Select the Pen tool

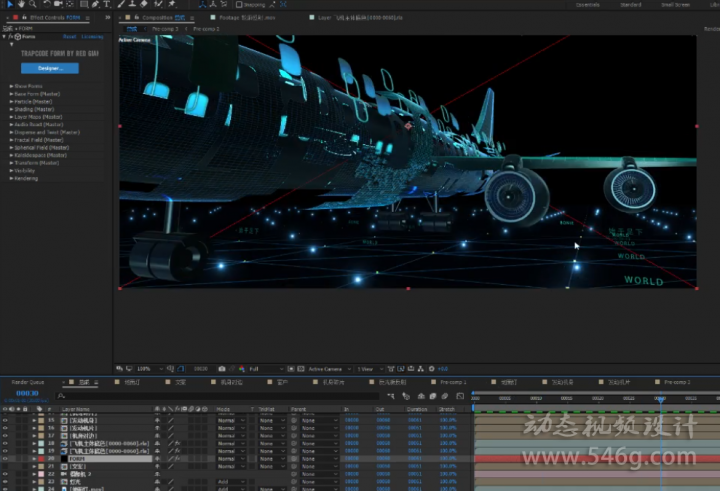point(95,4)
